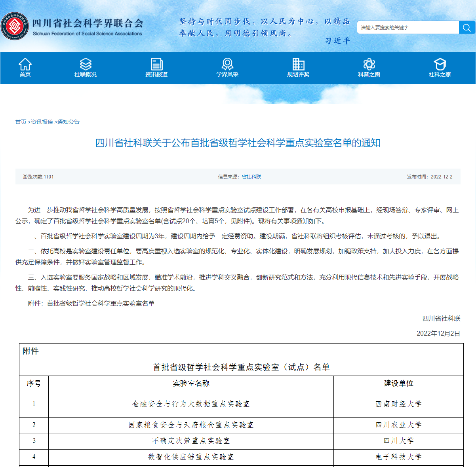Click the 四川省社会科学界联合会 site title
Viewport: 476px width, 467px height.
point(88,23)
